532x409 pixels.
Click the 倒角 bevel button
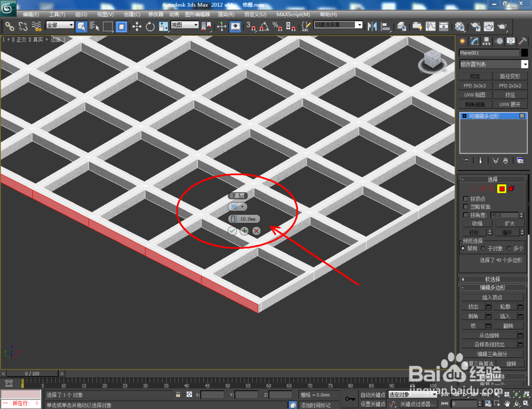point(473,316)
